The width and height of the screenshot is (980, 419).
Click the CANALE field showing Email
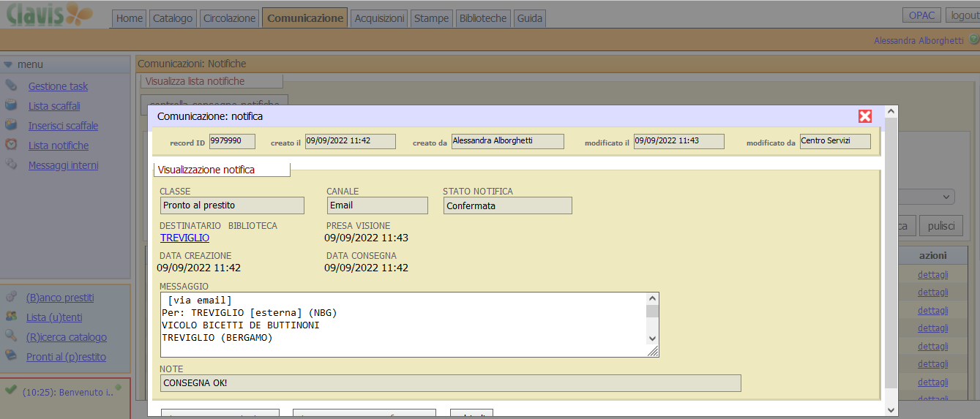point(378,205)
